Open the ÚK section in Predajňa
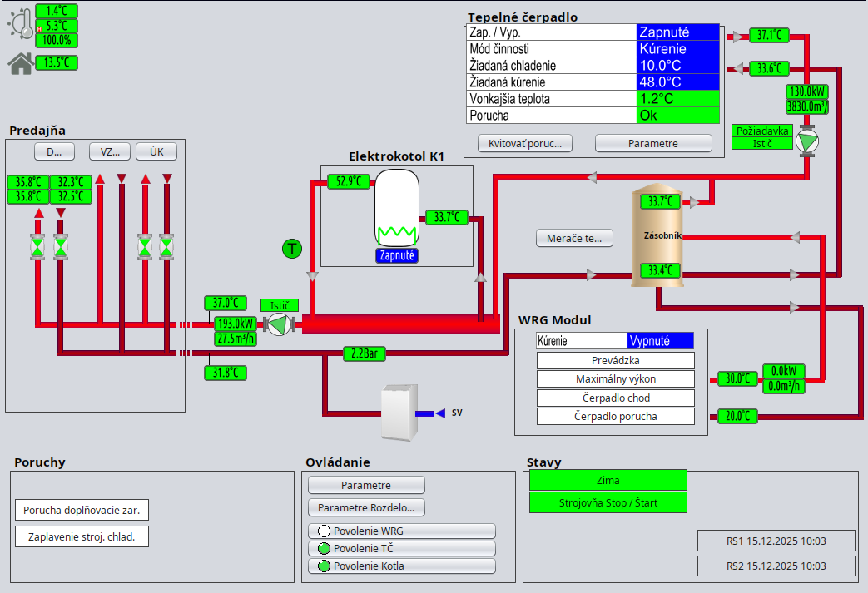The height and width of the screenshot is (593, 868). pos(156,151)
